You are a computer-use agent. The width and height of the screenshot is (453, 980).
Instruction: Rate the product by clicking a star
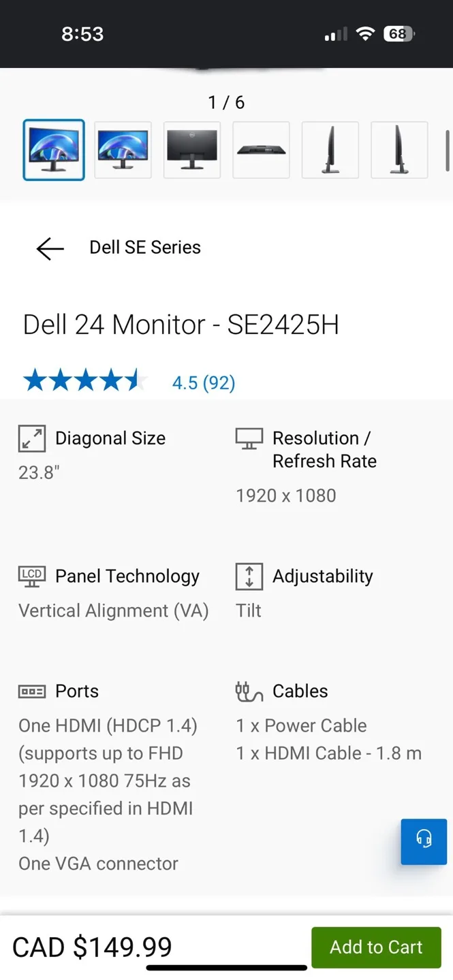85,380
